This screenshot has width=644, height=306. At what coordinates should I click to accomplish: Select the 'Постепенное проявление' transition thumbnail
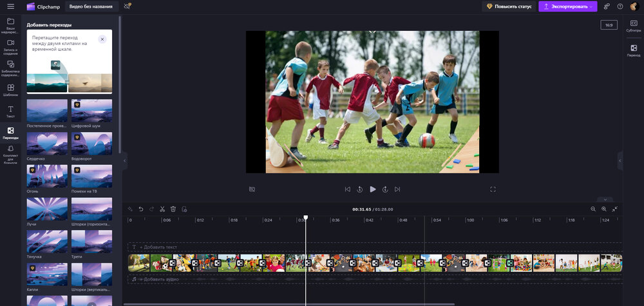[47, 111]
